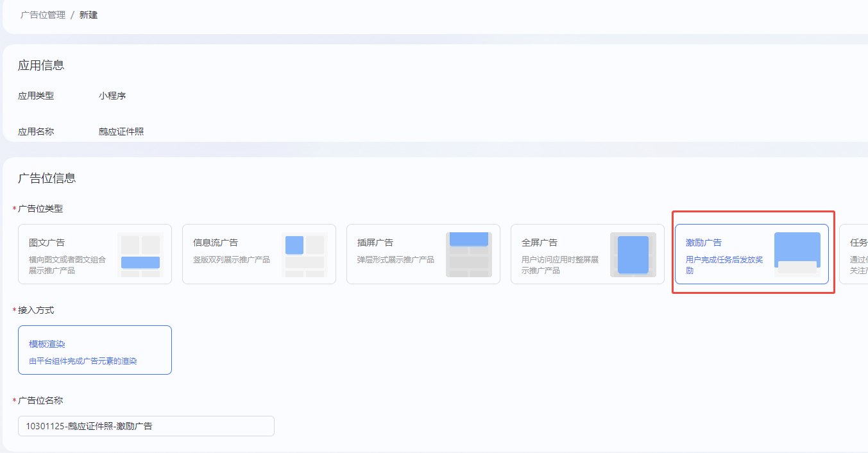
Task: Choose the 全屏广告 ad type card
Action: point(588,254)
